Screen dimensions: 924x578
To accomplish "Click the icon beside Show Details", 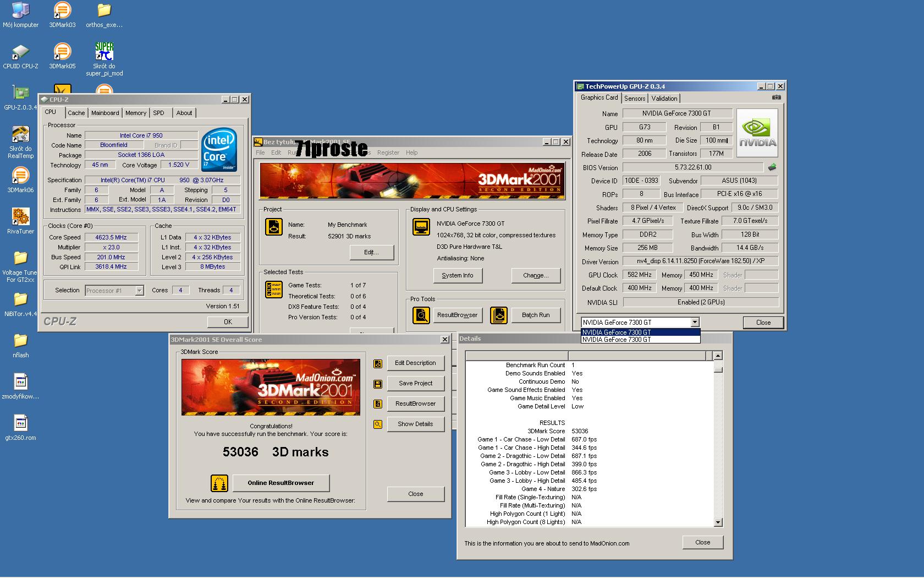I will 377,424.
